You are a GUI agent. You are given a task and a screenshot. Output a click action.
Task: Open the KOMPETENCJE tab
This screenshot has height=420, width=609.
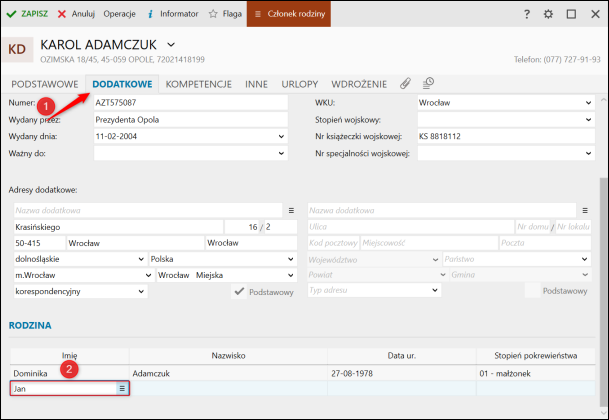coord(198,84)
